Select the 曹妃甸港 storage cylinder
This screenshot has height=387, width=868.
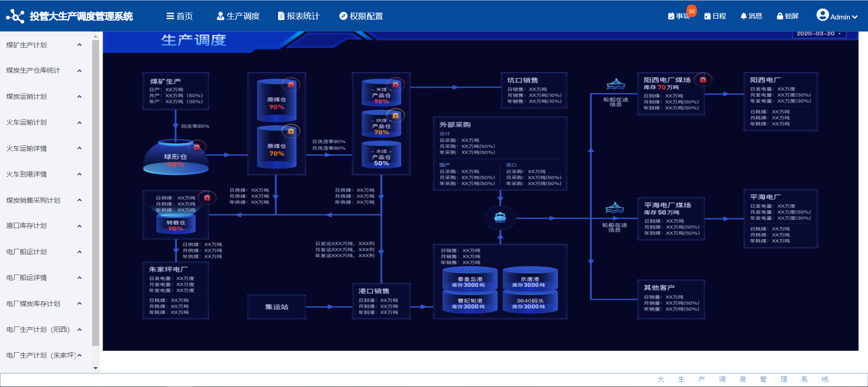pos(470,301)
